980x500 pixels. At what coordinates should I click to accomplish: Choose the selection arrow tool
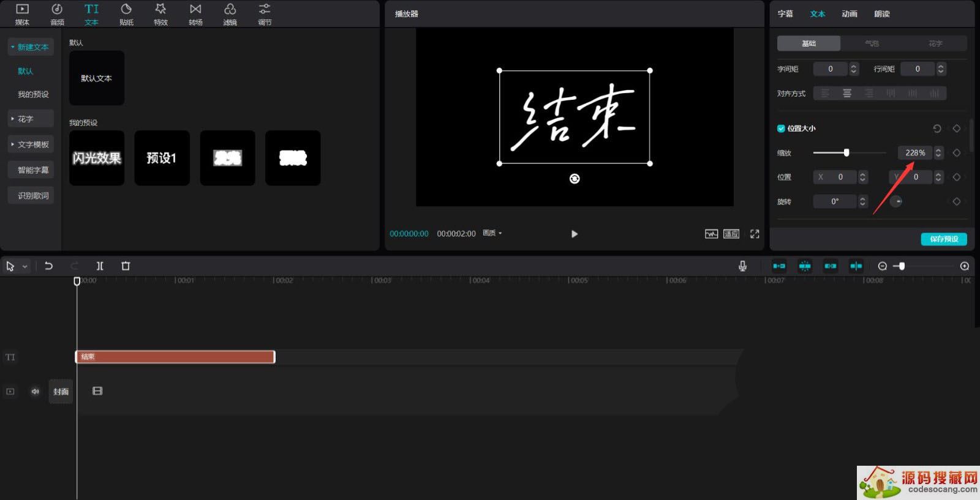click(x=10, y=266)
